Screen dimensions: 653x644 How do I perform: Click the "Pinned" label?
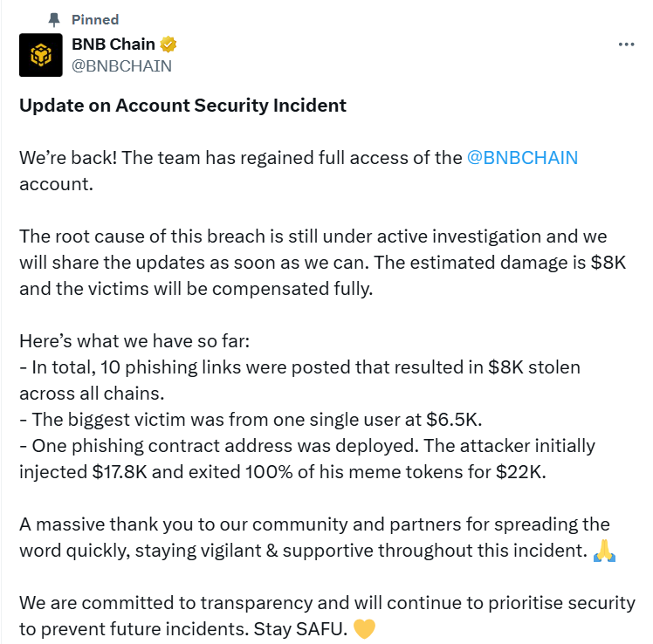pyautogui.click(x=95, y=19)
